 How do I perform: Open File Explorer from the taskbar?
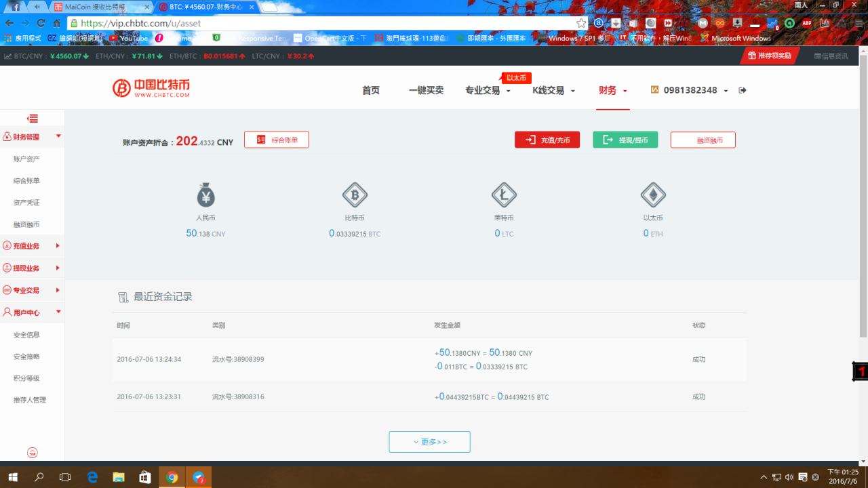click(119, 477)
